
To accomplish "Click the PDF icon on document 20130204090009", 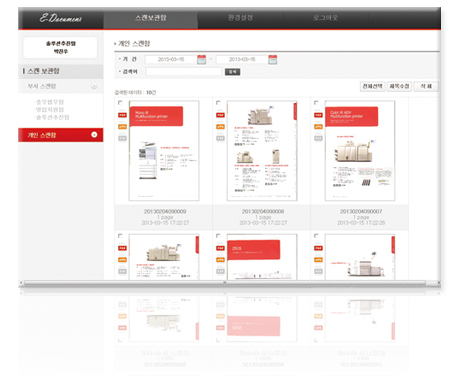I will 122,115.
